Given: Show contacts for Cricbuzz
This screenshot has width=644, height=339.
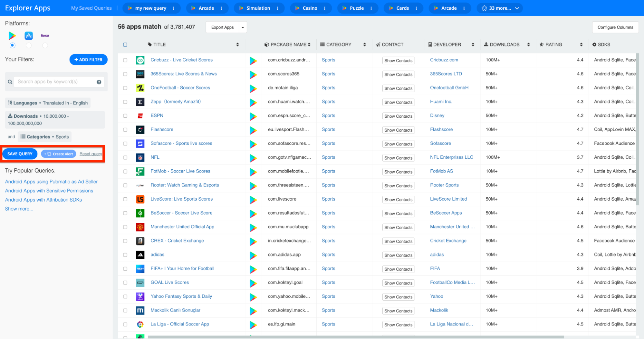Looking at the screenshot, I should pos(398,61).
